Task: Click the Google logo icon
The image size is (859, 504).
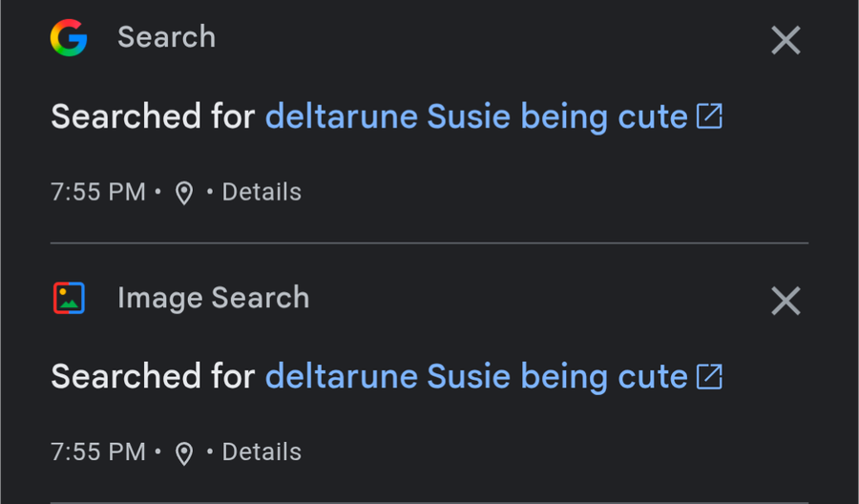Action: coord(69,38)
